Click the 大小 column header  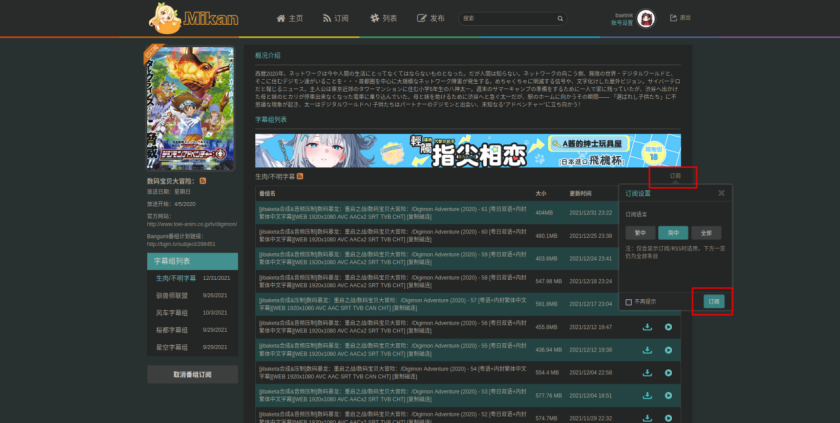point(541,193)
